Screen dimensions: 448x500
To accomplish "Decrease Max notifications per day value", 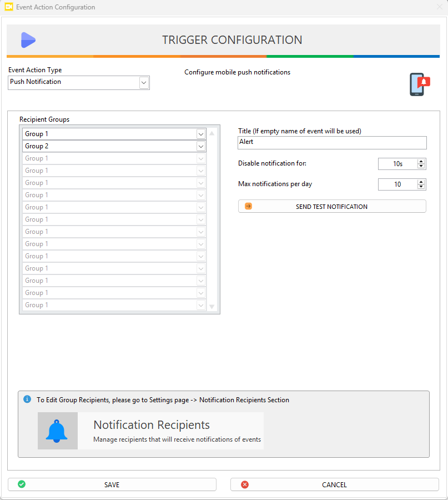I will pyautogui.click(x=421, y=187).
